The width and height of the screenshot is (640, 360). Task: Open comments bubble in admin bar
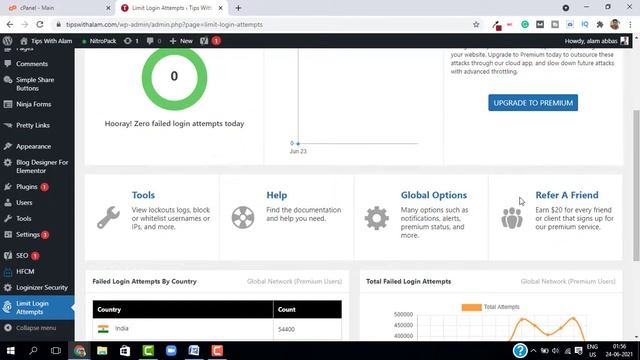(x=154, y=41)
